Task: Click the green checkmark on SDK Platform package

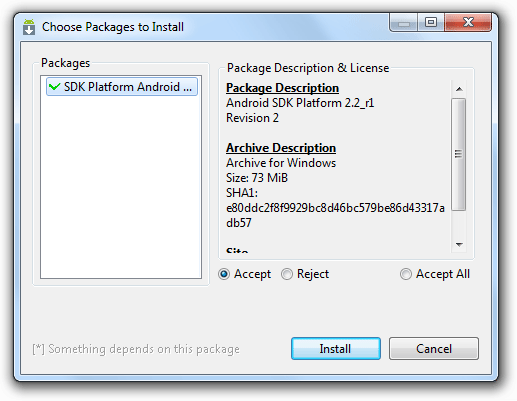Action: coord(54,87)
